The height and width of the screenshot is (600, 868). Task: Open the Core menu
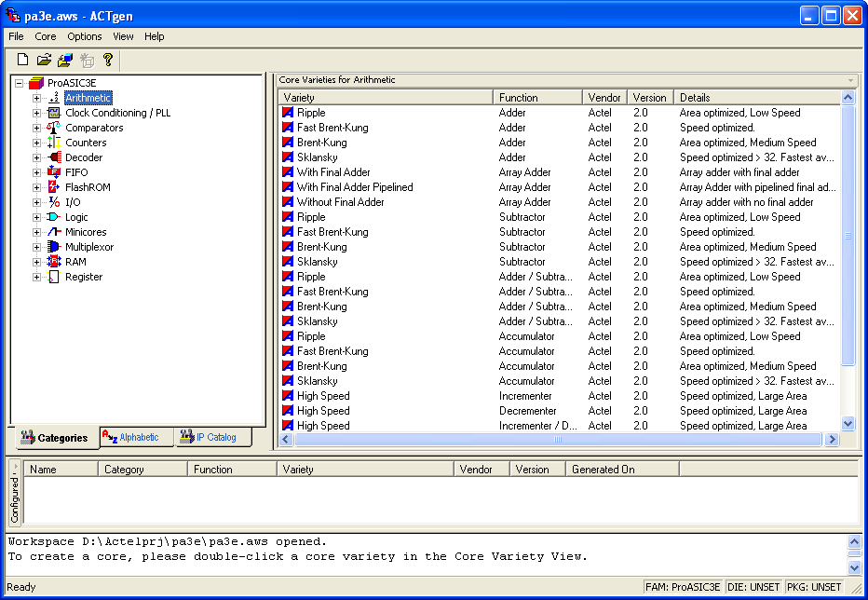pos(46,36)
